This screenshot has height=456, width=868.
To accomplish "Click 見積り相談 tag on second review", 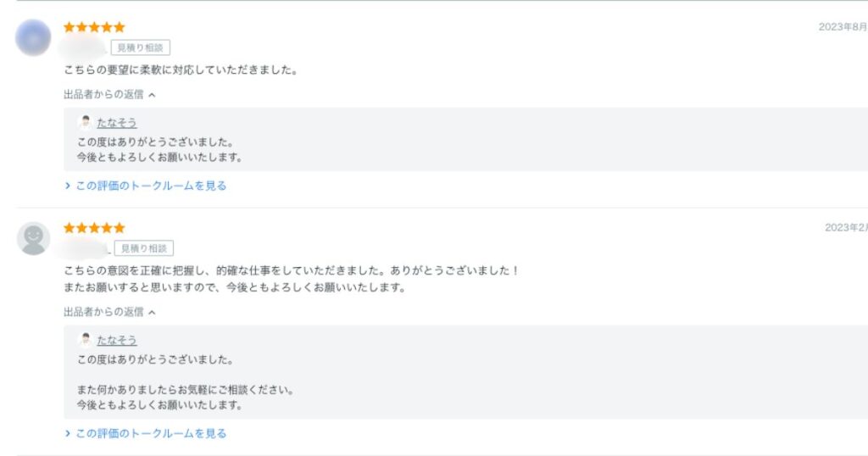I will [144, 248].
